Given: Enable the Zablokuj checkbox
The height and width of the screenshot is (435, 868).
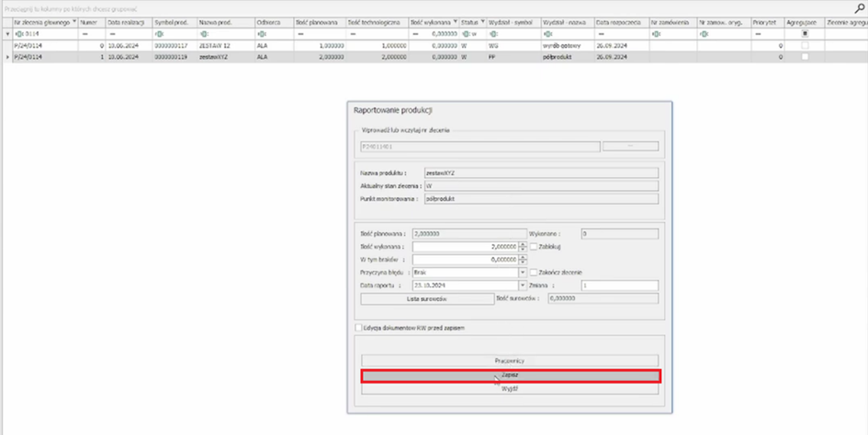Looking at the screenshot, I should pos(533,246).
